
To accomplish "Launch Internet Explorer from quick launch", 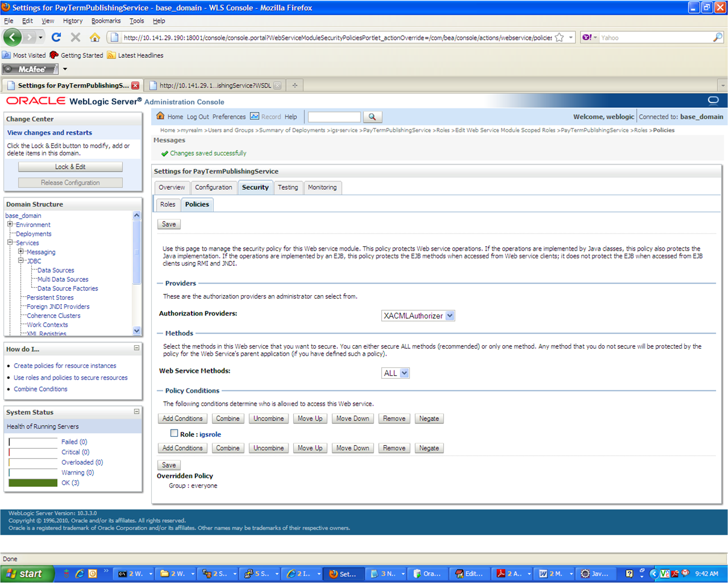I will pos(79,574).
